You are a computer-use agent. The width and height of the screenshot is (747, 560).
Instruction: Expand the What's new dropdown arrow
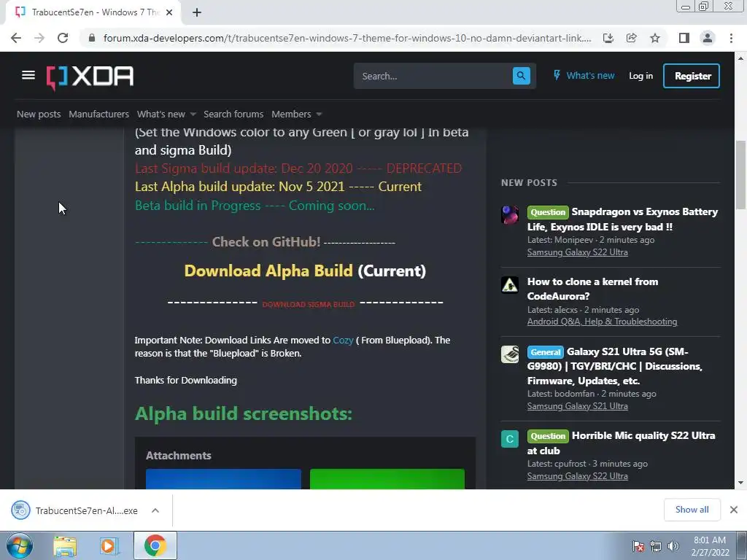tap(193, 114)
